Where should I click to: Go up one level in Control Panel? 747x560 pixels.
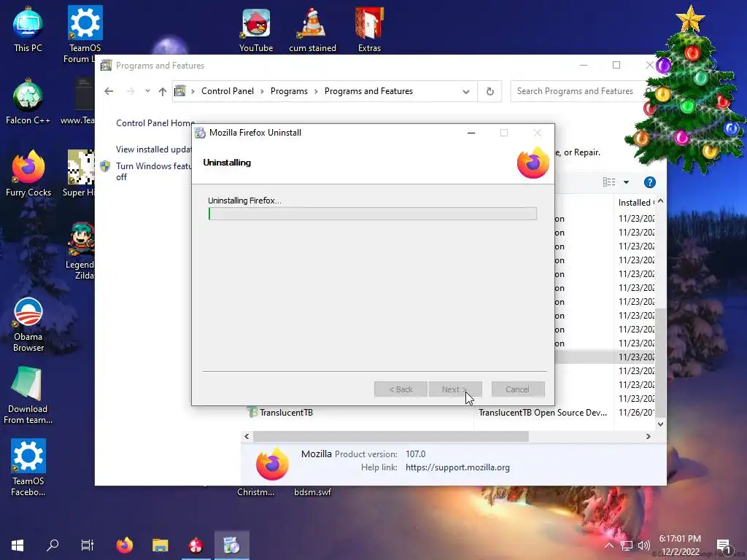point(163,91)
